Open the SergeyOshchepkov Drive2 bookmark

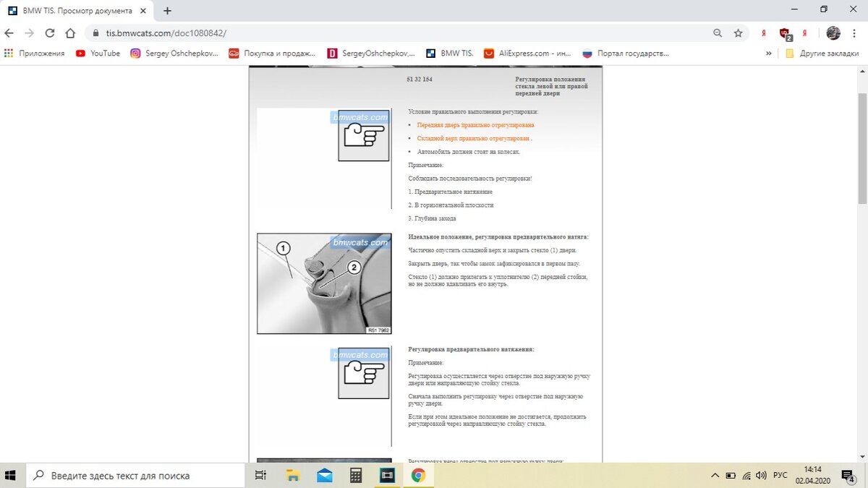tap(372, 53)
